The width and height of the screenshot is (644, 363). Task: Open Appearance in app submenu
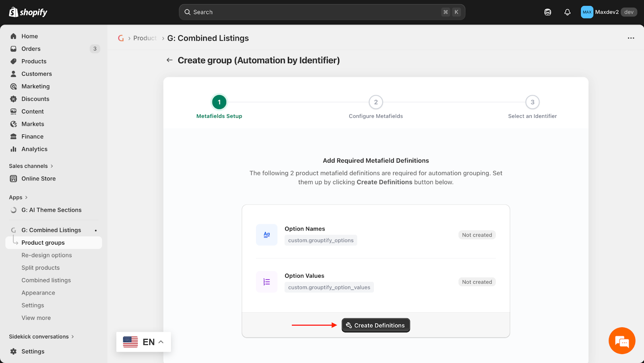(38, 293)
